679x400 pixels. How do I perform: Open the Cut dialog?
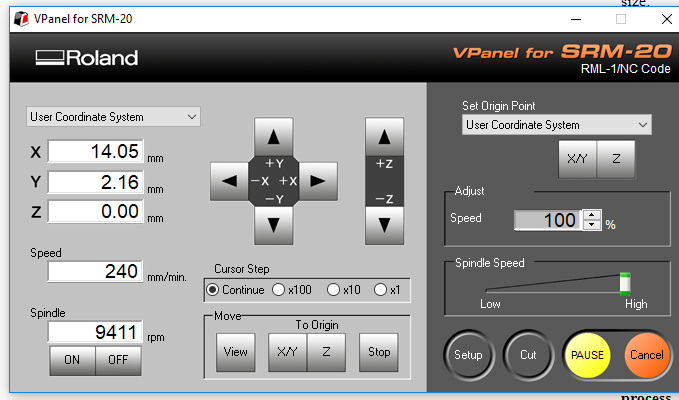coord(528,355)
